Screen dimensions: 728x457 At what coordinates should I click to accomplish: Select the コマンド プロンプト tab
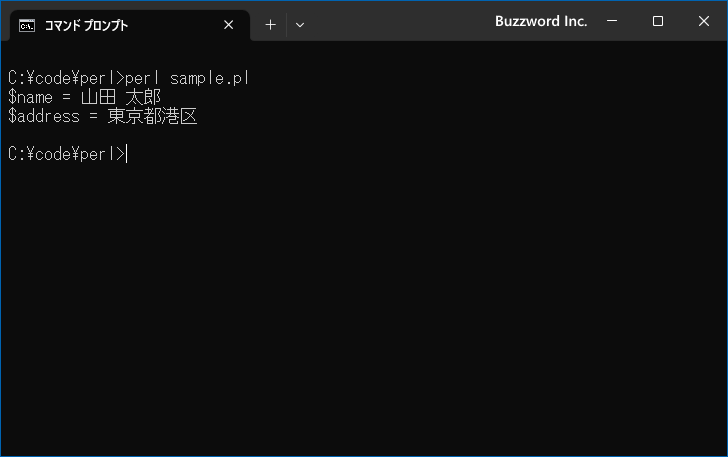130,25
